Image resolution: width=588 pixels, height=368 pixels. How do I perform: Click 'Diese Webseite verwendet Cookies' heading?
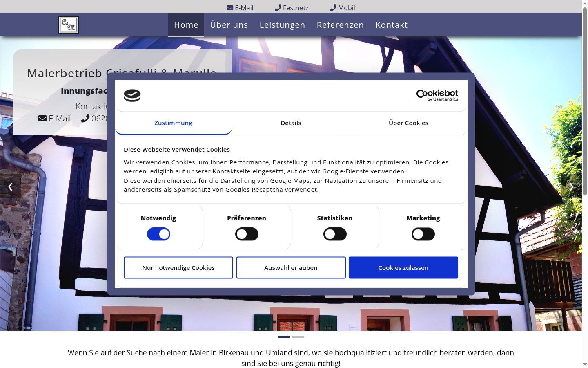click(x=177, y=150)
